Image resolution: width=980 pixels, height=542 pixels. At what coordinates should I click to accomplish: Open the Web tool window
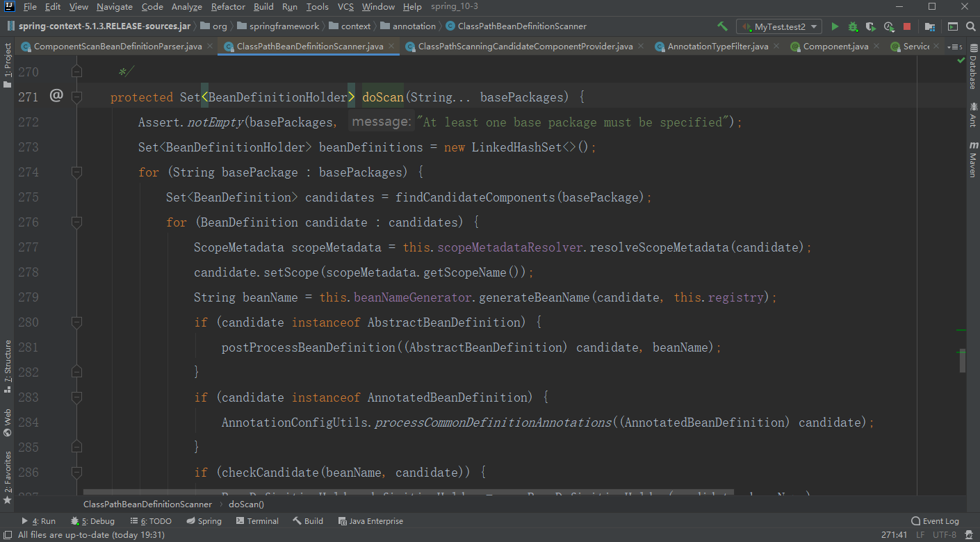click(x=7, y=422)
